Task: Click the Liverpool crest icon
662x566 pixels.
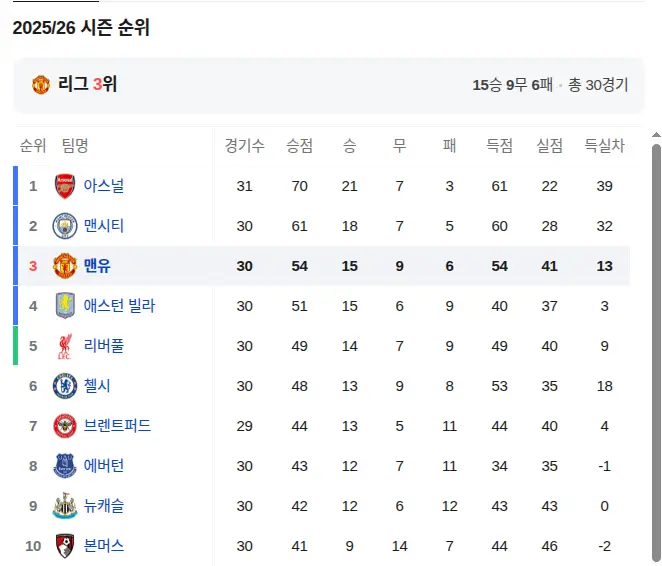Action: pos(65,346)
